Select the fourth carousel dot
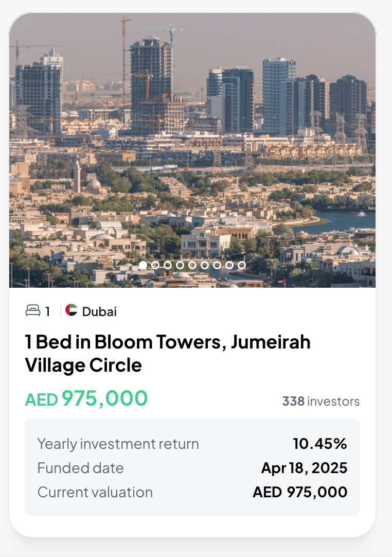 tap(180, 265)
